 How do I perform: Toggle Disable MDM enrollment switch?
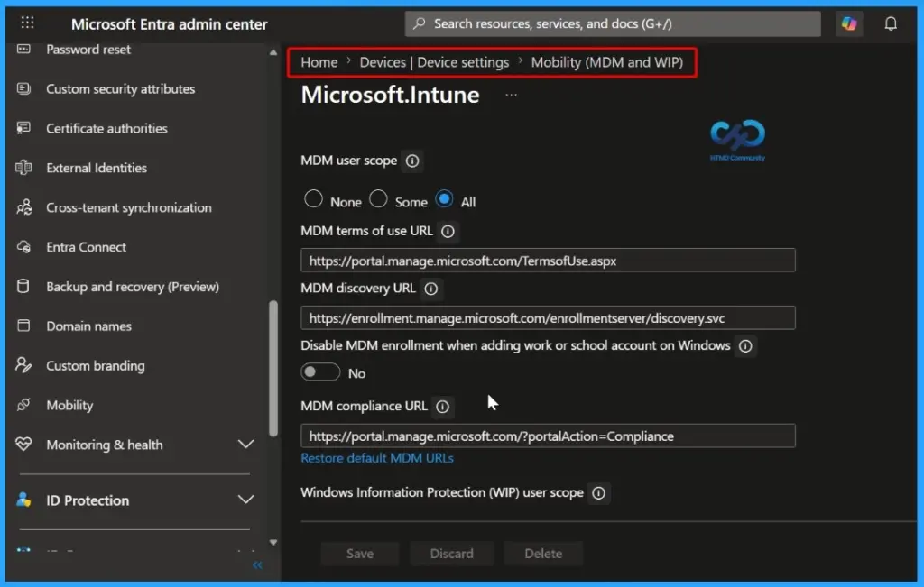pyautogui.click(x=320, y=372)
